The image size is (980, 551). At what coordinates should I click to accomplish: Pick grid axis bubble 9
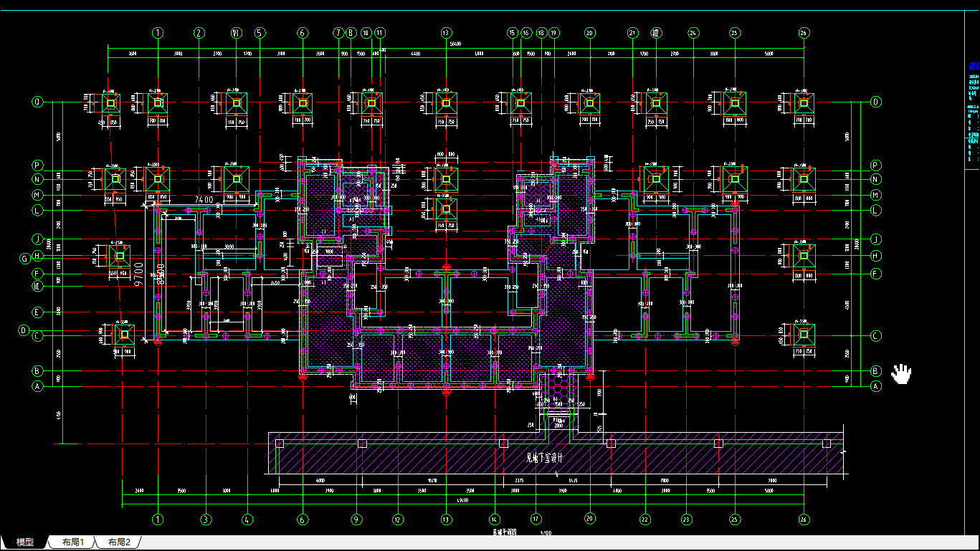click(x=356, y=519)
